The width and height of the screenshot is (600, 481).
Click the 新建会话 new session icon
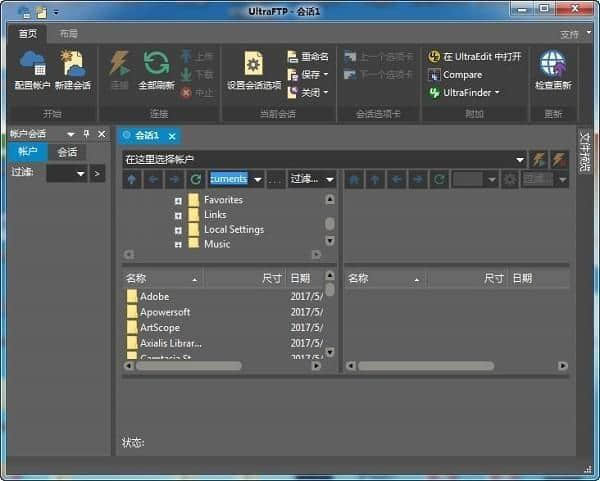click(72, 64)
